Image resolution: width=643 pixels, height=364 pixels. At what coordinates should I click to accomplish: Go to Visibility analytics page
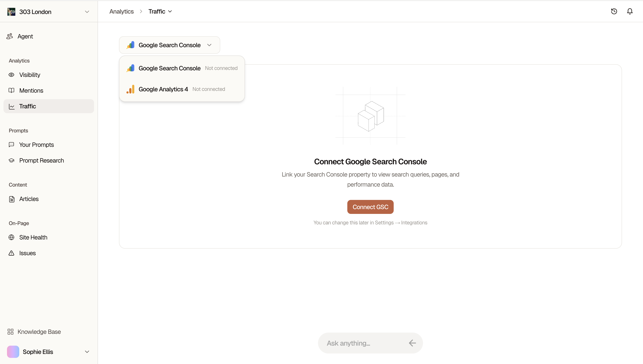coord(30,75)
